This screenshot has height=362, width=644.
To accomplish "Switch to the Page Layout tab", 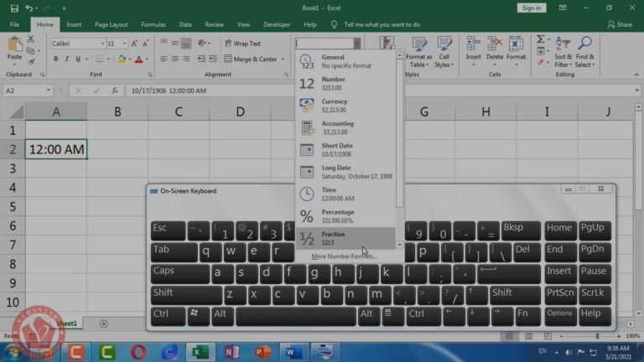I will tap(111, 24).
